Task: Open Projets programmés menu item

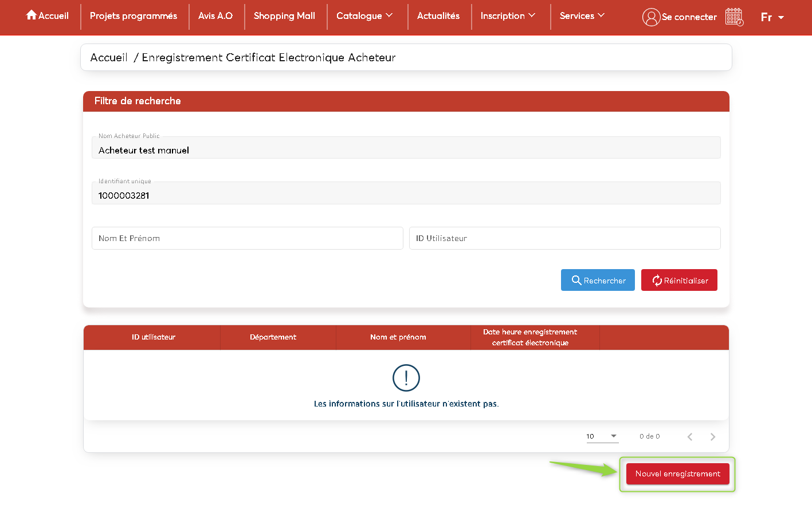Action: 134,15
